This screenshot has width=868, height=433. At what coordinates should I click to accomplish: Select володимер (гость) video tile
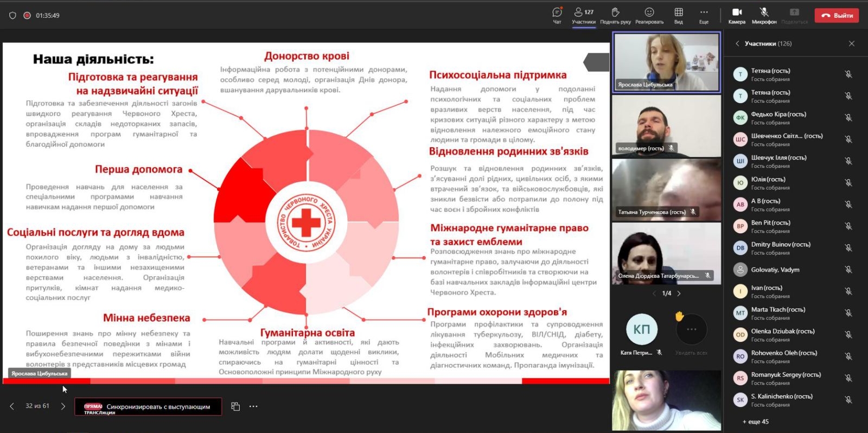click(666, 126)
